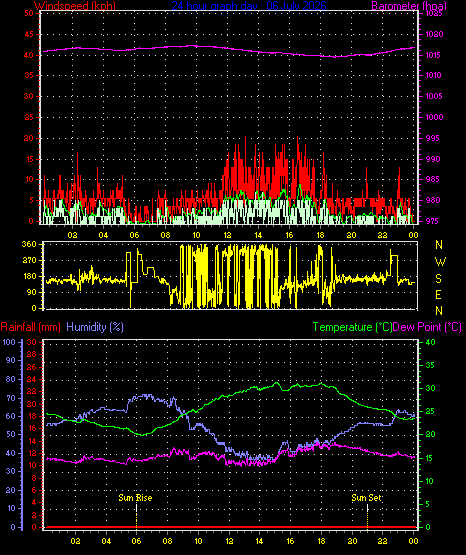466x555 pixels.
Task: Click barometer axis value 1000
Action: (x=434, y=117)
